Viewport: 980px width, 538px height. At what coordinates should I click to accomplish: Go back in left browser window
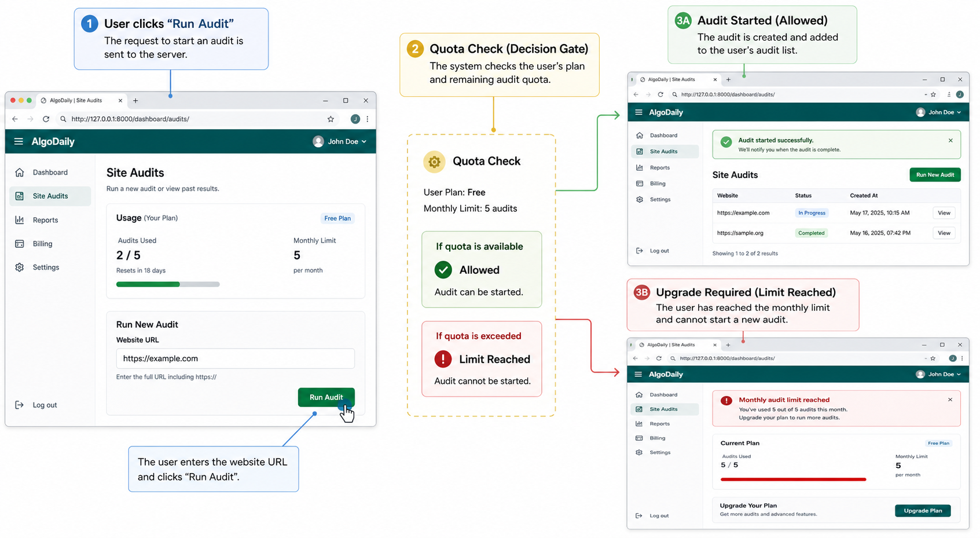tap(15, 119)
